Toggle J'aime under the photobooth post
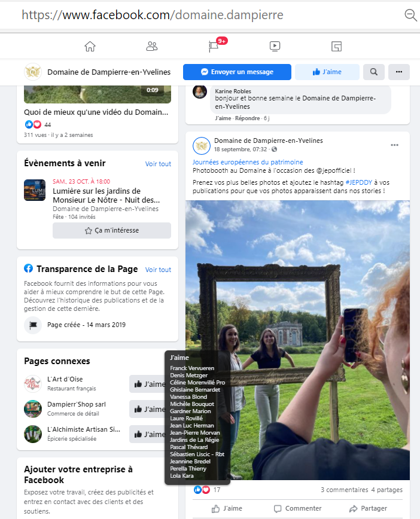This screenshot has width=420, height=519. [x=227, y=508]
